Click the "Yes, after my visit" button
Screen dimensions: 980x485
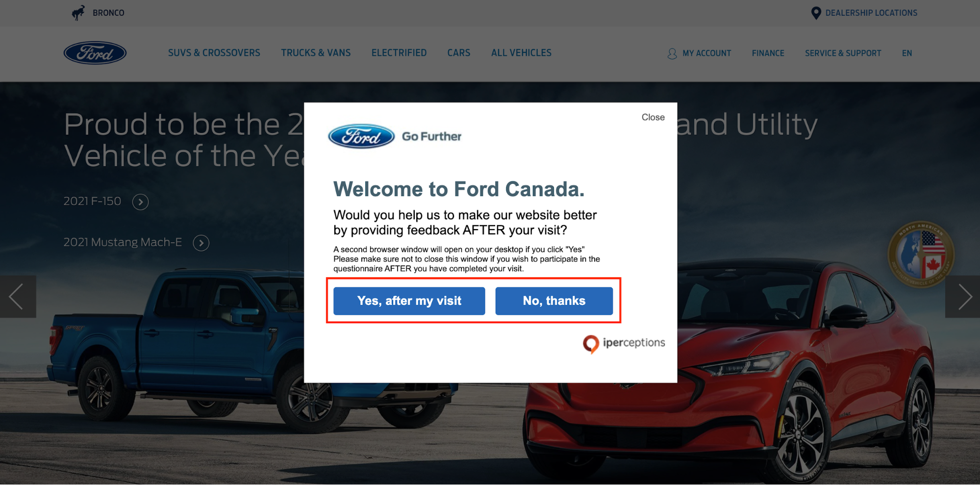coord(409,301)
